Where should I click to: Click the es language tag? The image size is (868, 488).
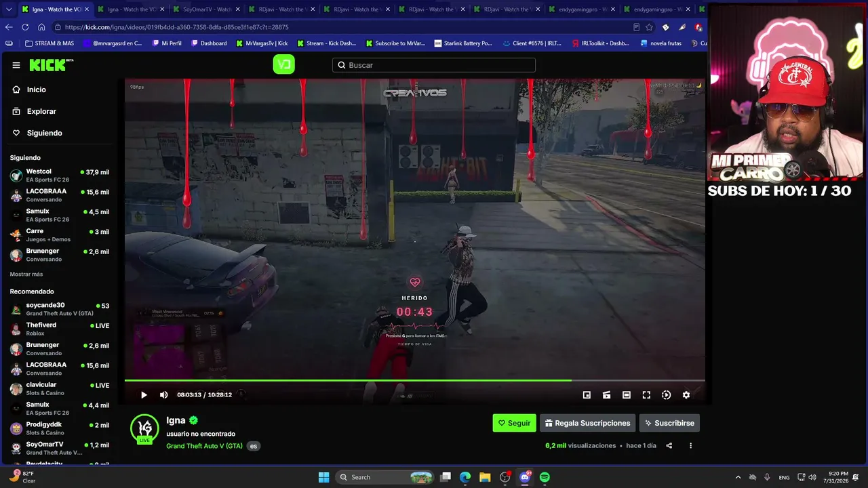253,446
